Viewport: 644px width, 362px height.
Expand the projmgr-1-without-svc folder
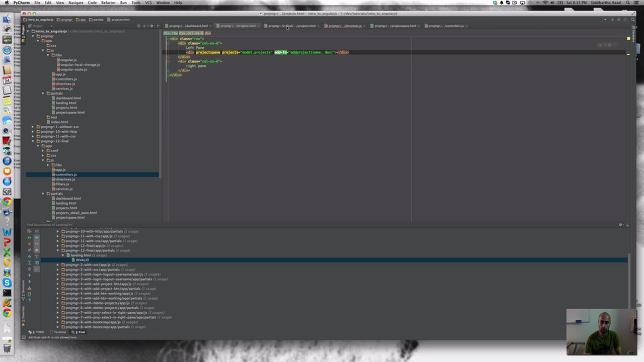pos(33,127)
